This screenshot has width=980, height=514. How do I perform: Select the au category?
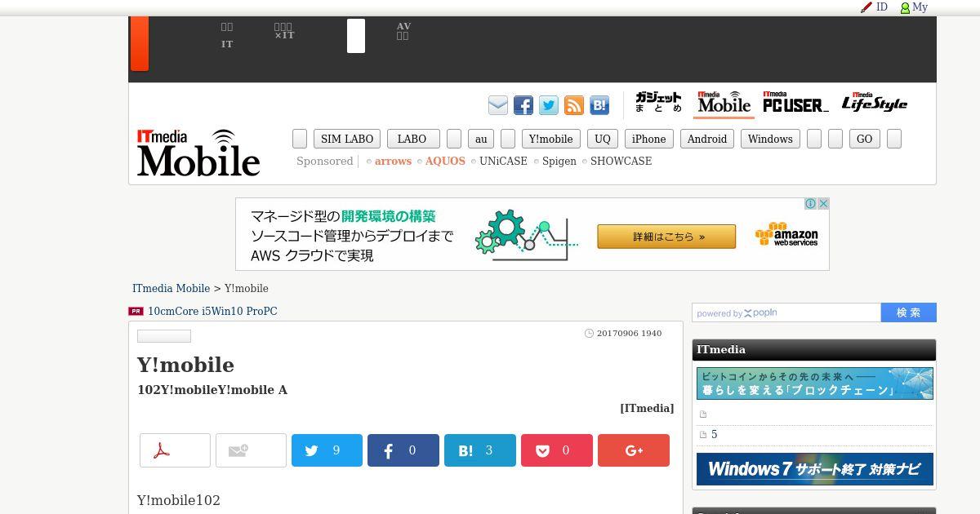481,139
